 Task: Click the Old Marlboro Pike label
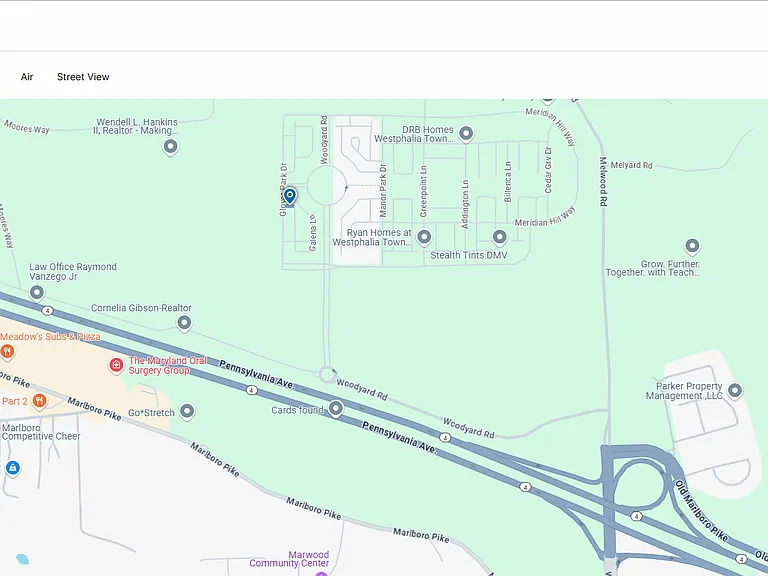pyautogui.click(x=702, y=510)
